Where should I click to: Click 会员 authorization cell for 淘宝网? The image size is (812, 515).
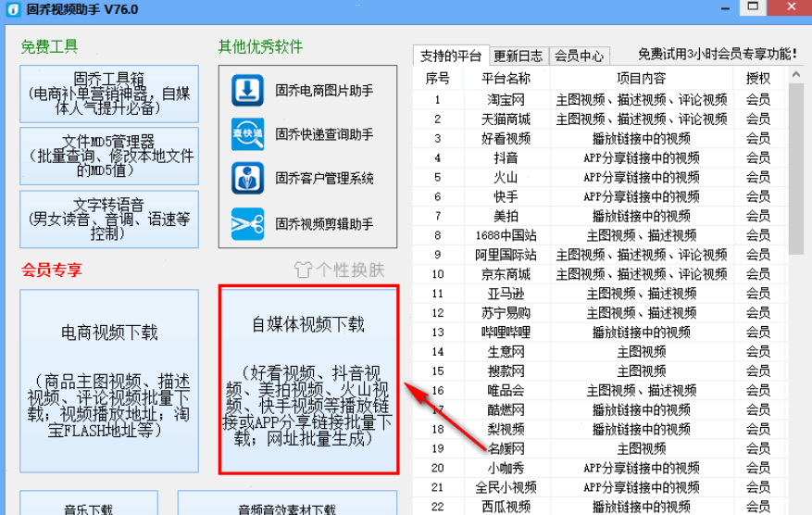(758, 99)
